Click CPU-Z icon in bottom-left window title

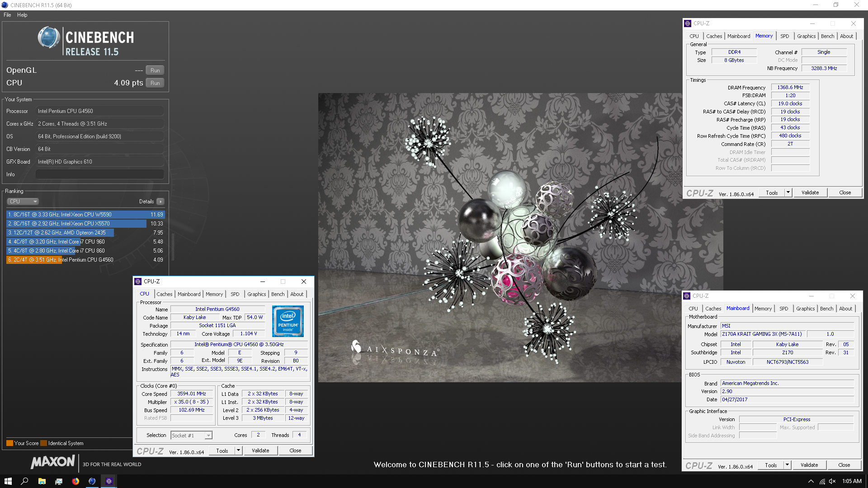click(x=138, y=281)
